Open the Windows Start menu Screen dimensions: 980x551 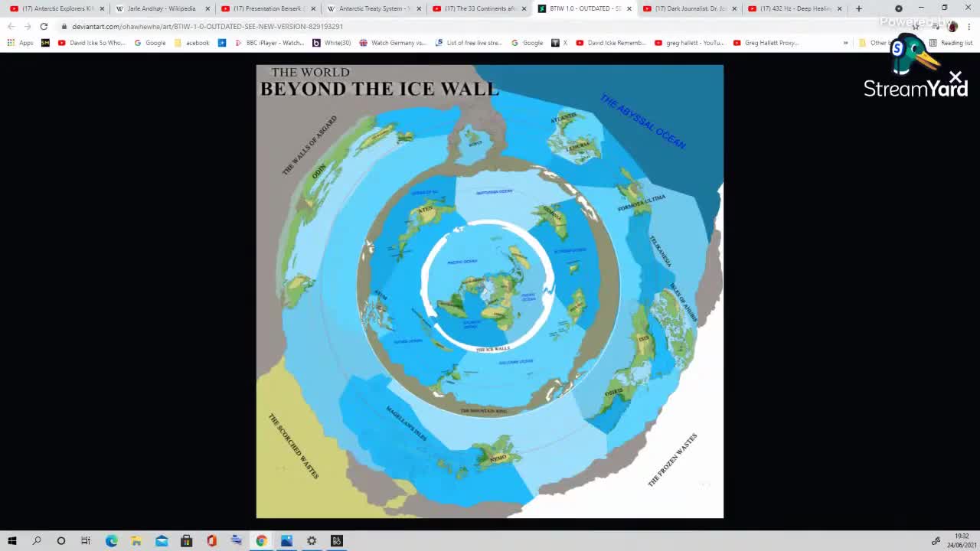pyautogui.click(x=11, y=541)
